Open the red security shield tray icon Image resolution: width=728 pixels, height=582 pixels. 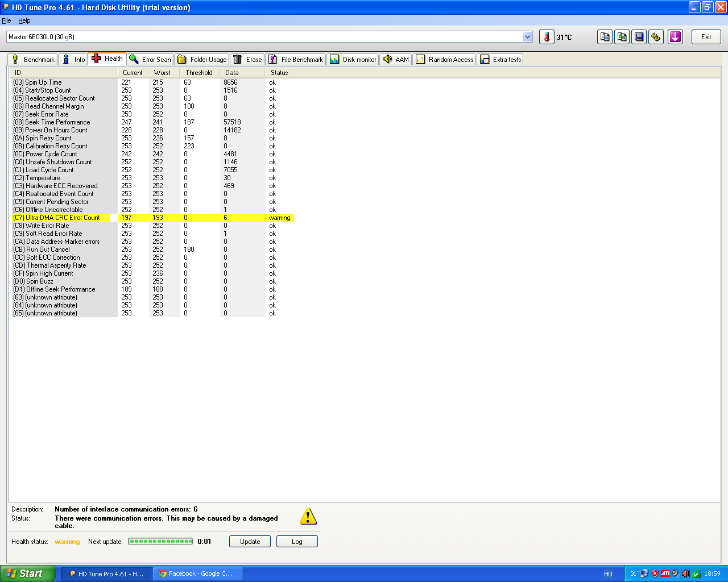[x=655, y=573]
